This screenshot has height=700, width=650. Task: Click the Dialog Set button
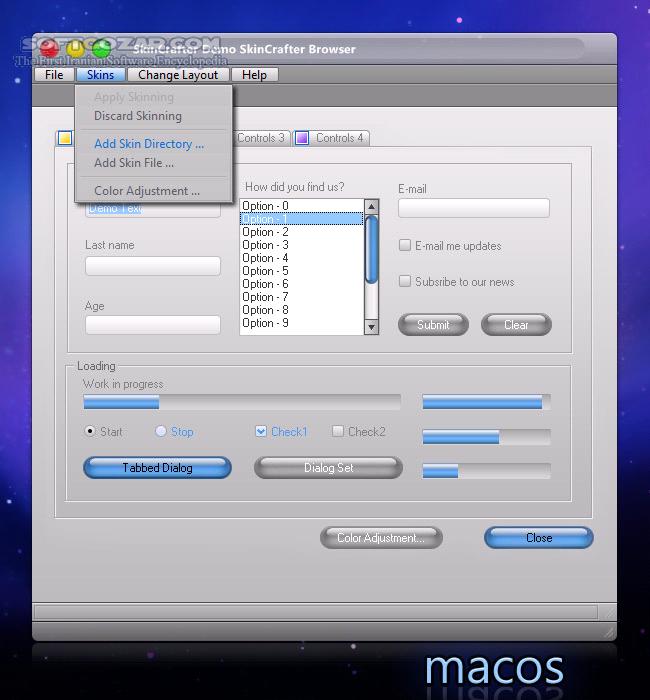328,467
